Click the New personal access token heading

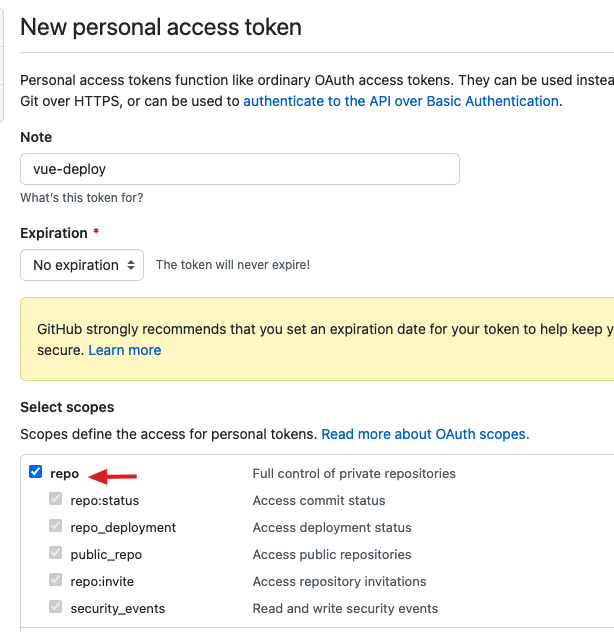tap(161, 27)
